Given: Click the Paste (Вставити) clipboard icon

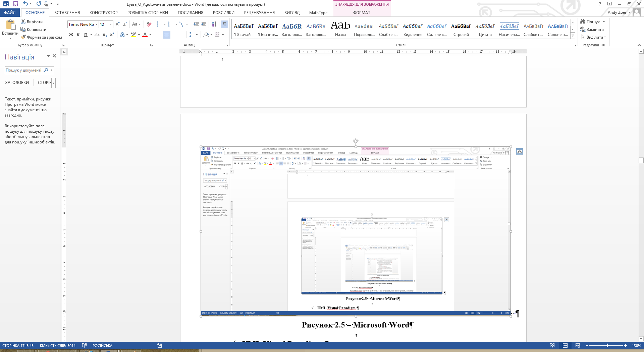Looking at the screenshot, I should (10, 25).
